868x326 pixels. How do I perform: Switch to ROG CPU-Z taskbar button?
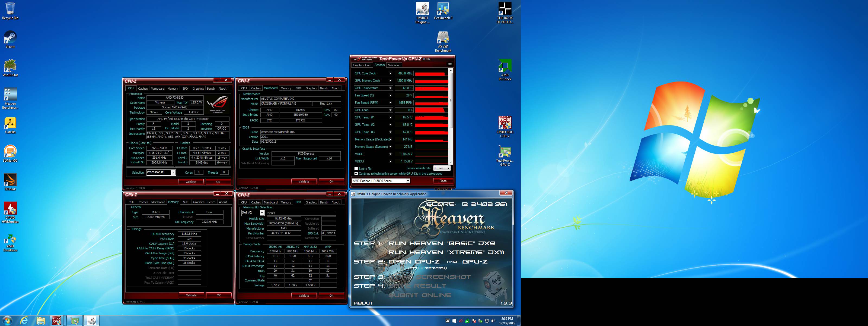pos(57,320)
